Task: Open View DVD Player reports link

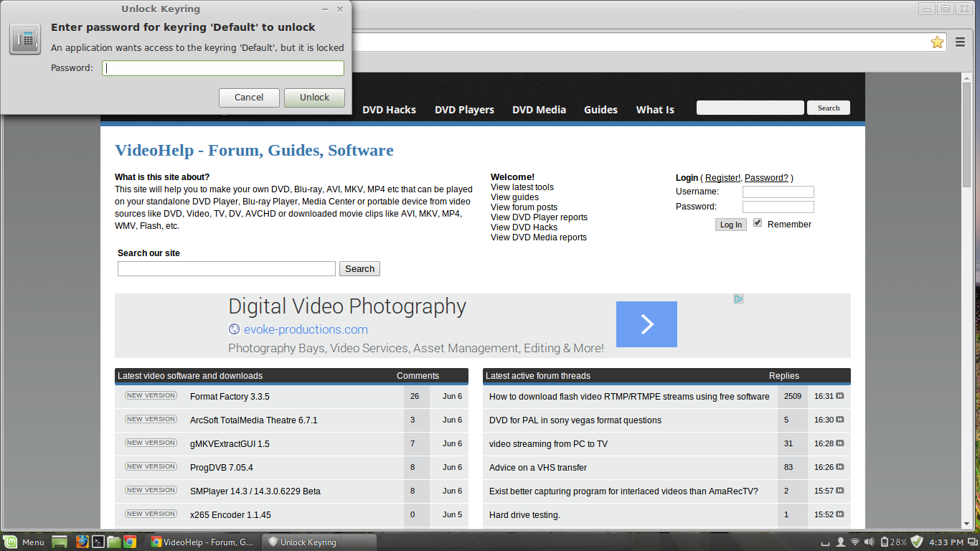Action: (539, 217)
